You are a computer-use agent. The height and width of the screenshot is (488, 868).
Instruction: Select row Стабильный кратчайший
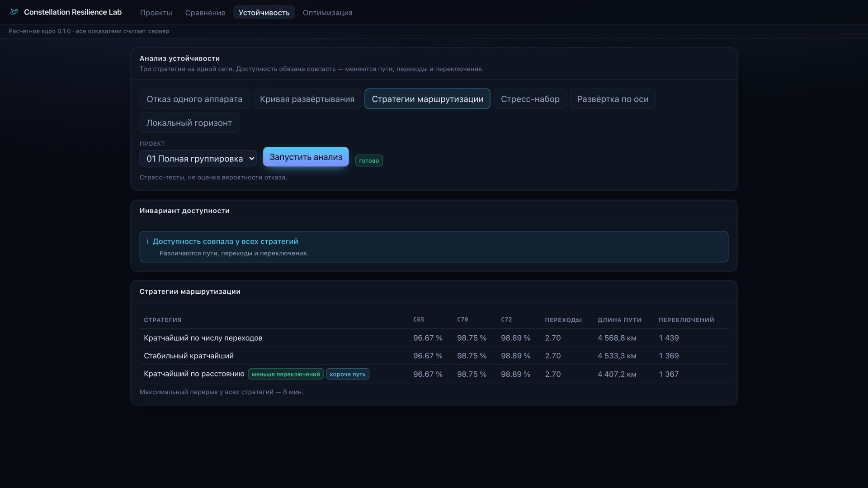click(x=434, y=356)
